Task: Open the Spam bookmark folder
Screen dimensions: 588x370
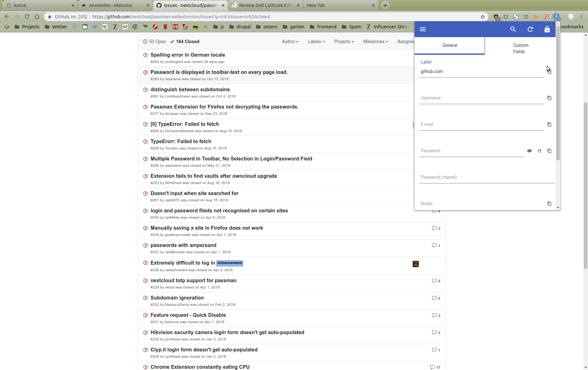Action: click(351, 27)
